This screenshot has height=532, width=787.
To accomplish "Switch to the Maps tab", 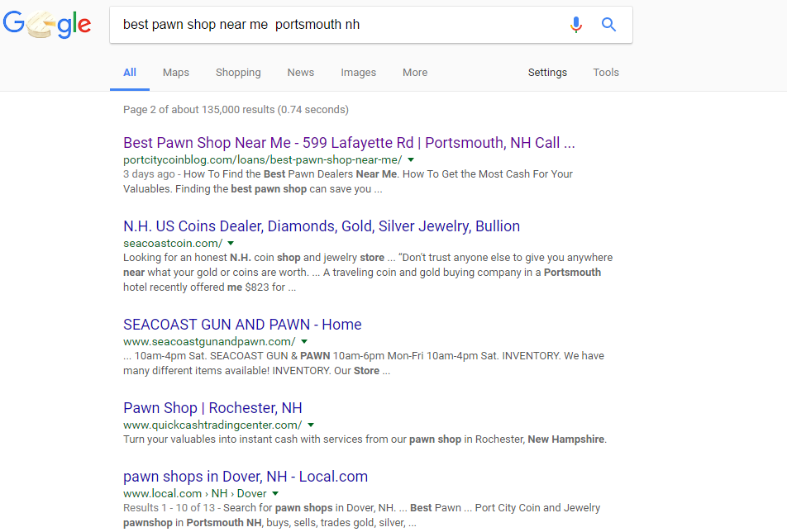I will click(176, 73).
